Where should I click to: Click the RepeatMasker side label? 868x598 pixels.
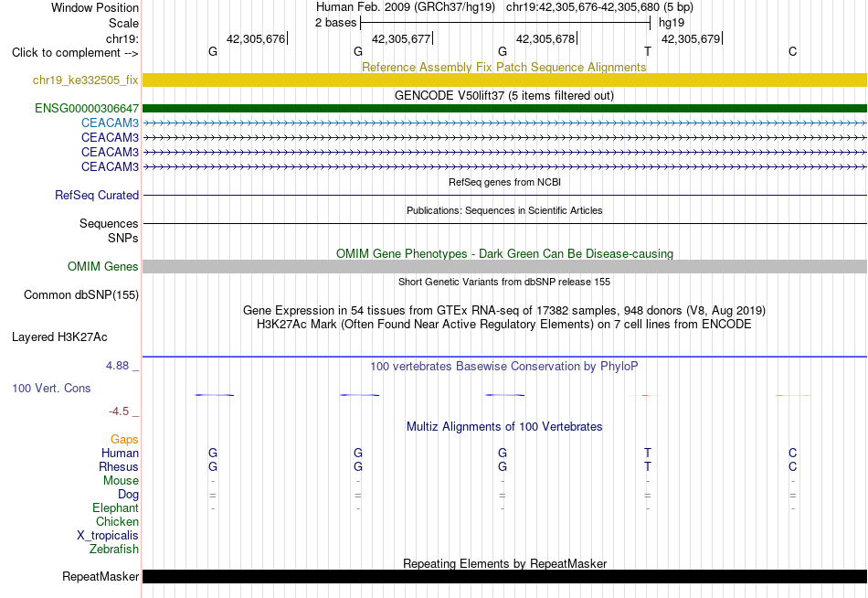click(101, 576)
